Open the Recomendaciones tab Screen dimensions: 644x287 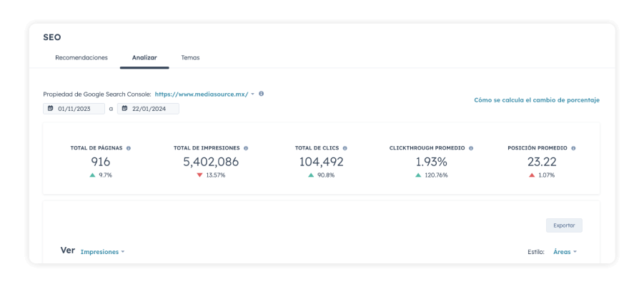click(81, 57)
